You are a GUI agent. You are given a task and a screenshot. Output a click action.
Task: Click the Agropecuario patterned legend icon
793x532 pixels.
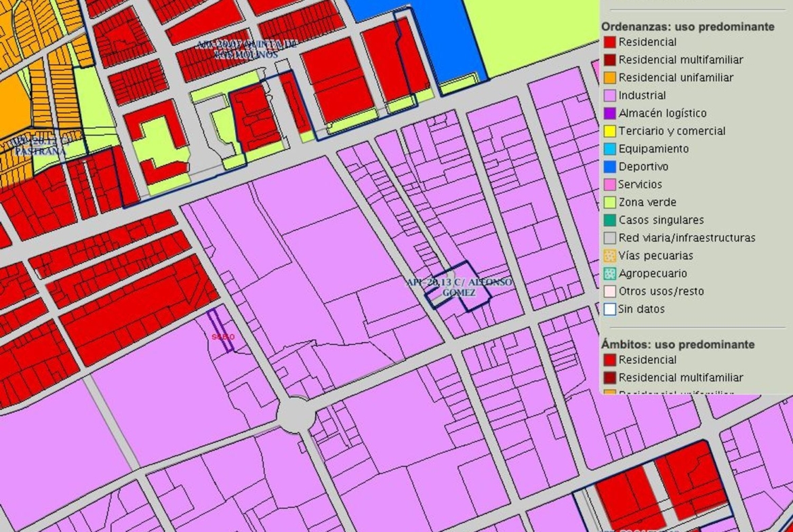(x=609, y=274)
